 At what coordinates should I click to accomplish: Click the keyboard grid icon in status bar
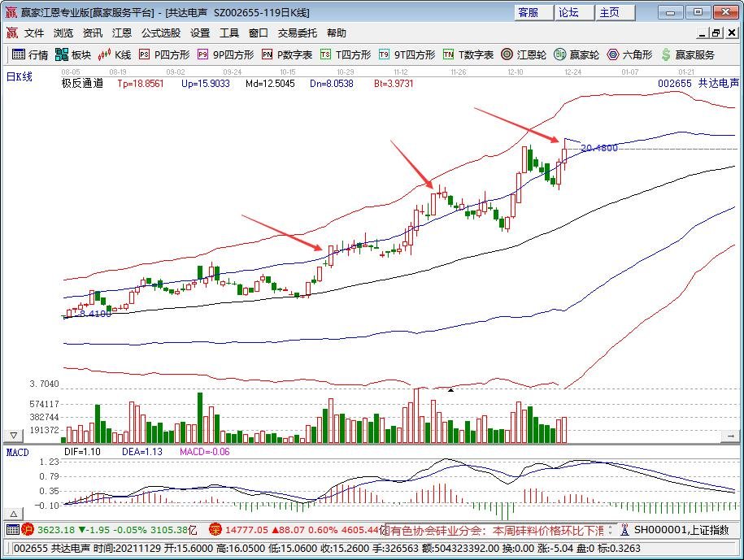pyautogui.click(x=13, y=530)
